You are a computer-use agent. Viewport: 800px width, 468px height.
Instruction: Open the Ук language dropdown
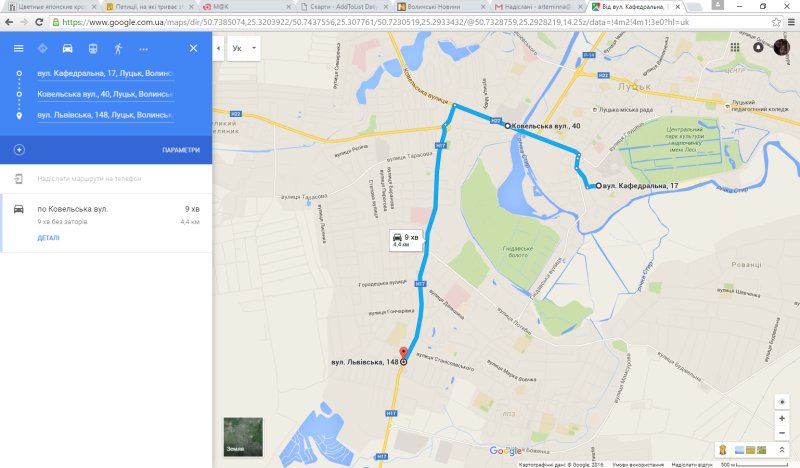coord(244,48)
